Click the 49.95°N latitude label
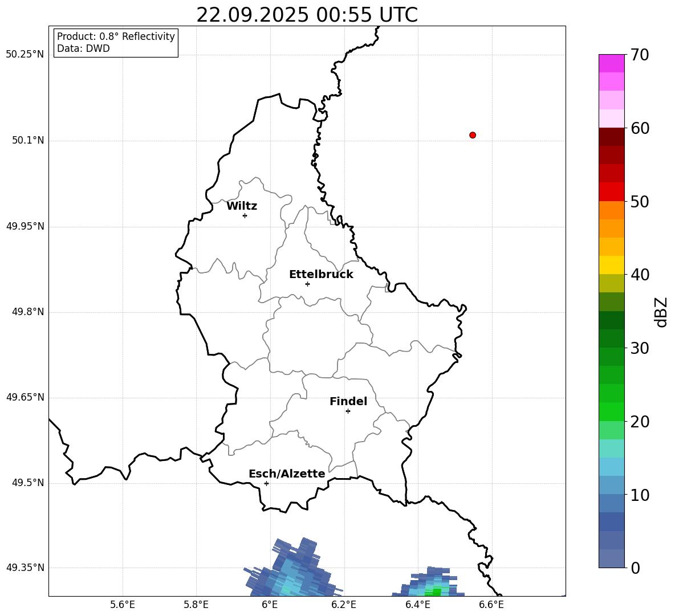 click(25, 226)
